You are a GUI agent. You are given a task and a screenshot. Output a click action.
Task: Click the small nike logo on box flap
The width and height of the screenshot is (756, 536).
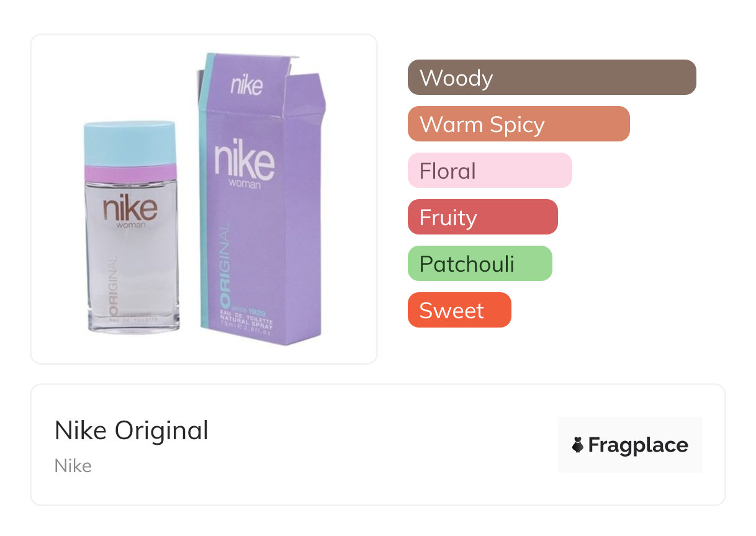246,85
